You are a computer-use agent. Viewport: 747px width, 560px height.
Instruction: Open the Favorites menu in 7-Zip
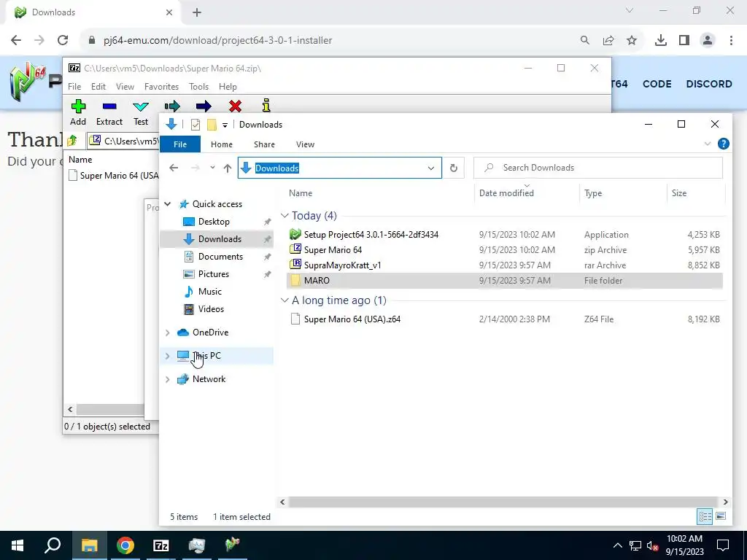coord(161,87)
